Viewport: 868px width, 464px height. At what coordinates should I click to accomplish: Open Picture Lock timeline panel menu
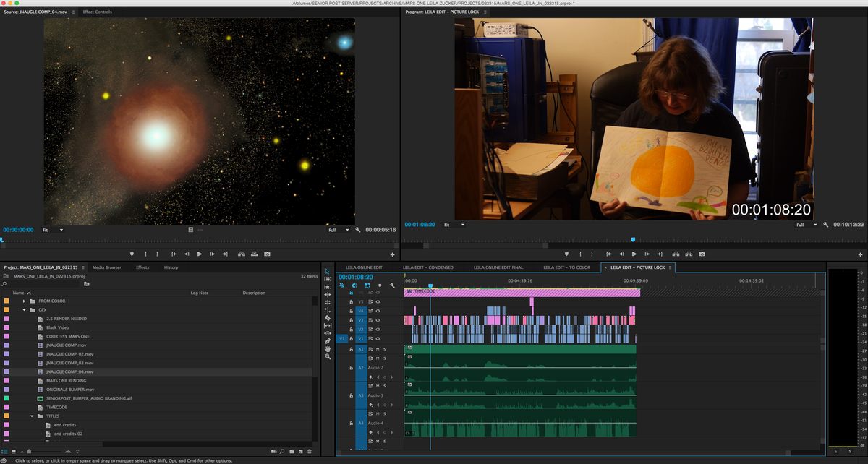pos(671,267)
